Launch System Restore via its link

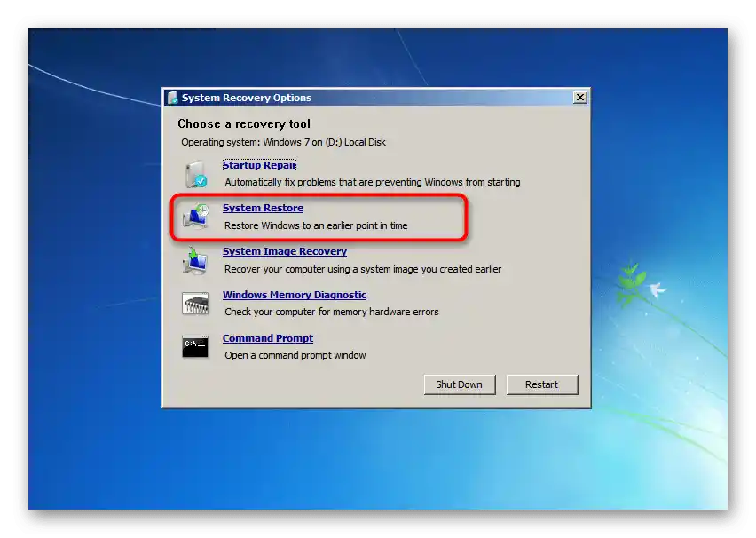[x=263, y=208]
